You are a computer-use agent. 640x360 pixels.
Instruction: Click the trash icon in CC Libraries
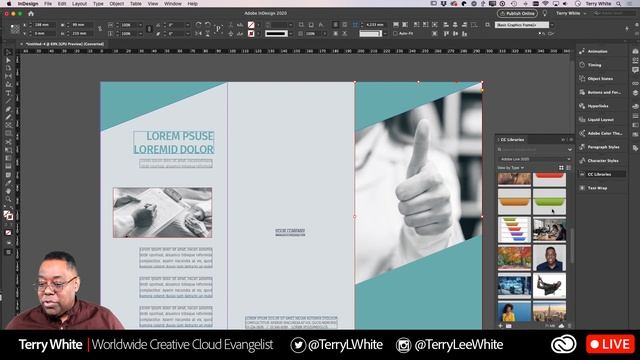[x=569, y=326]
